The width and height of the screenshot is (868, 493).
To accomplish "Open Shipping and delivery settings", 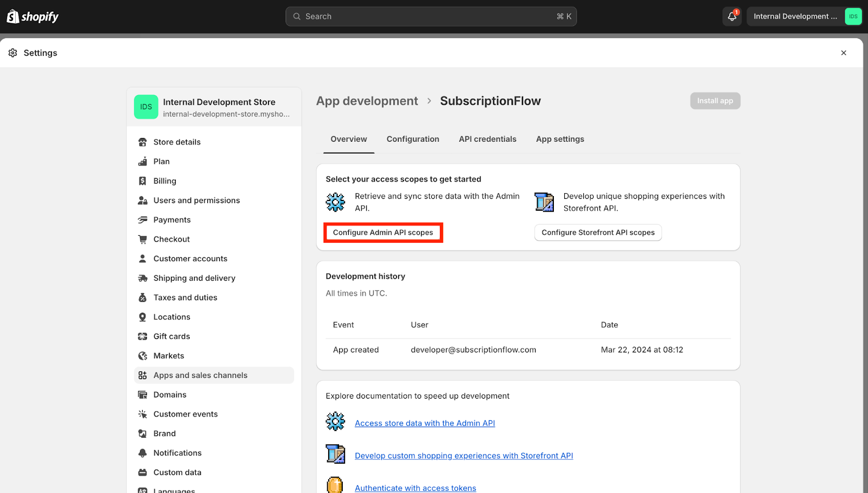I will click(x=214, y=278).
